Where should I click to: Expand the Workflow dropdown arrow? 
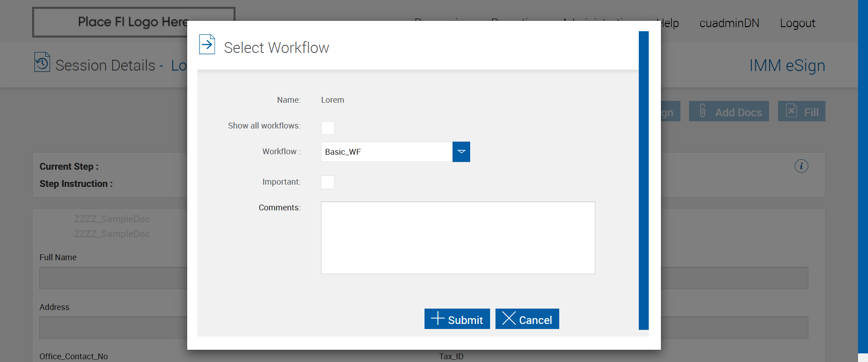coord(461,152)
